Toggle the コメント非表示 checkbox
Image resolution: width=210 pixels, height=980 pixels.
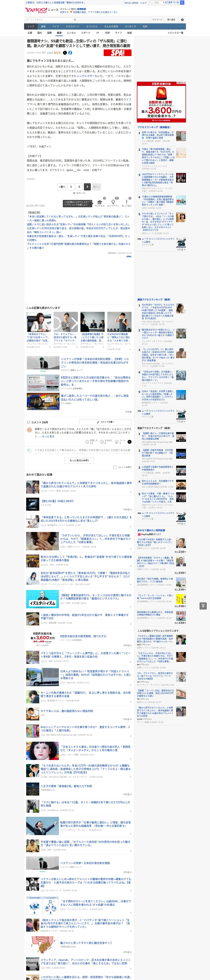pyautogui.click(x=115, y=467)
